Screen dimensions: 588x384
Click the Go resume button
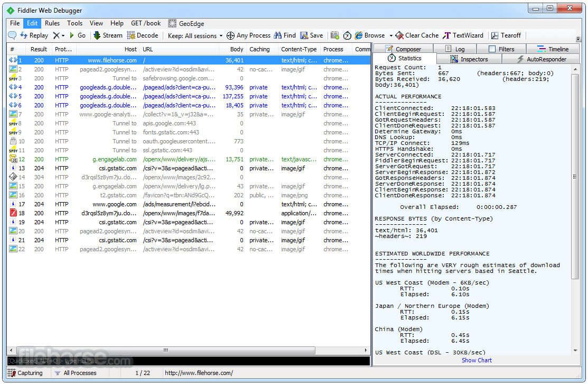pyautogui.click(x=77, y=35)
